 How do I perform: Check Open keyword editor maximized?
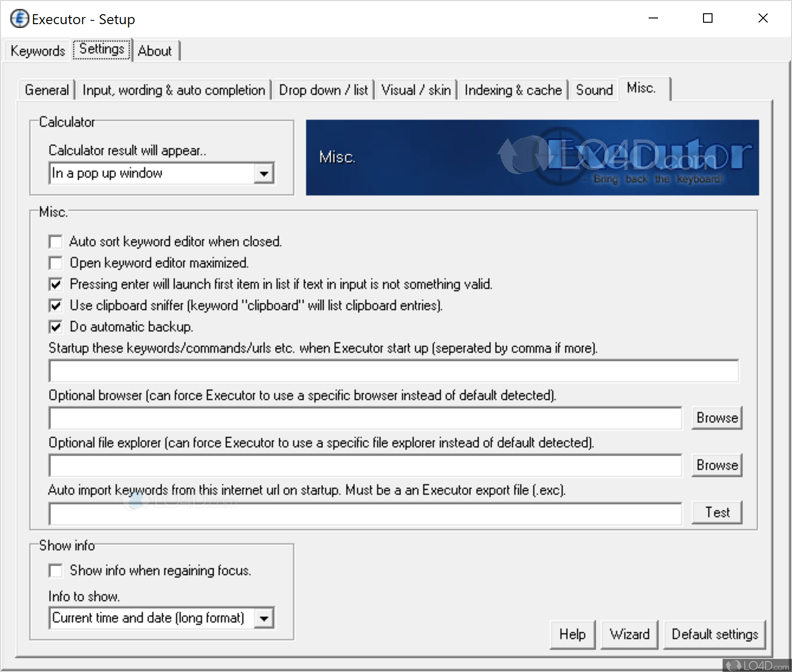(x=56, y=263)
